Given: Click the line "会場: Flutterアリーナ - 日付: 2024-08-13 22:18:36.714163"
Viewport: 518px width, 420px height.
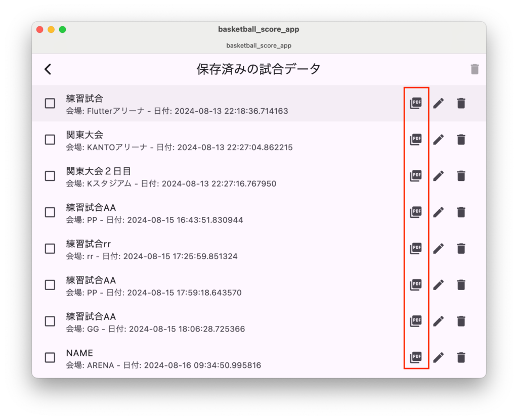Looking at the screenshot, I should click(177, 111).
